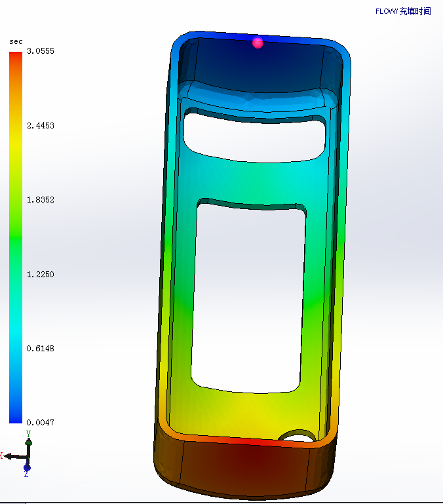Click the 0.0047 minimum legend value
The height and width of the screenshot is (504, 443).
click(x=40, y=422)
